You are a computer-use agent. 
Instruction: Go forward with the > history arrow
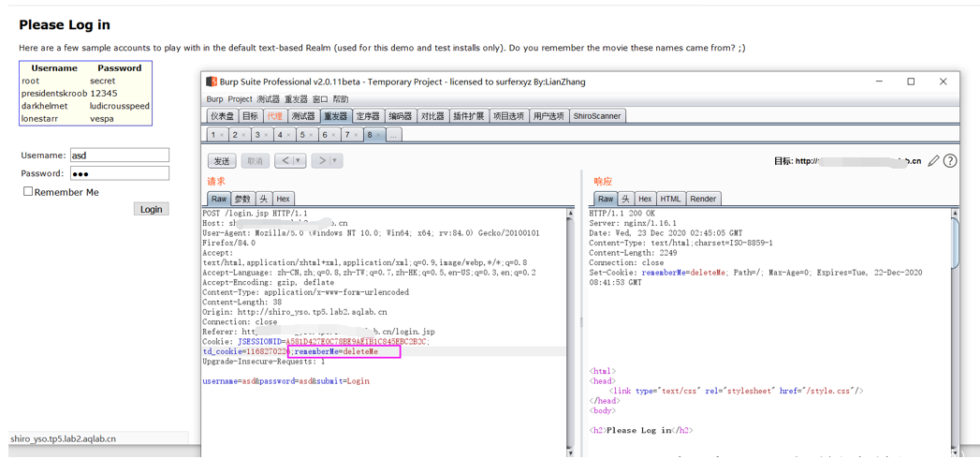323,161
